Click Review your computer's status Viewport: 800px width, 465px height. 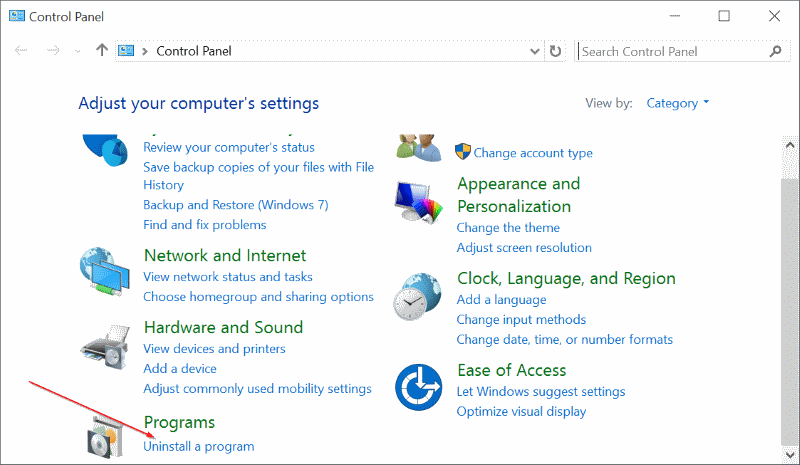tap(229, 148)
